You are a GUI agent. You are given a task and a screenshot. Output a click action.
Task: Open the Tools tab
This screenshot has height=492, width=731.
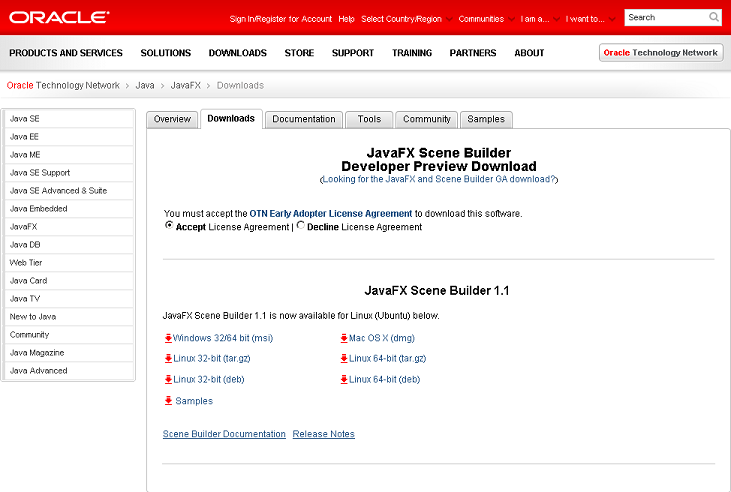coord(369,119)
